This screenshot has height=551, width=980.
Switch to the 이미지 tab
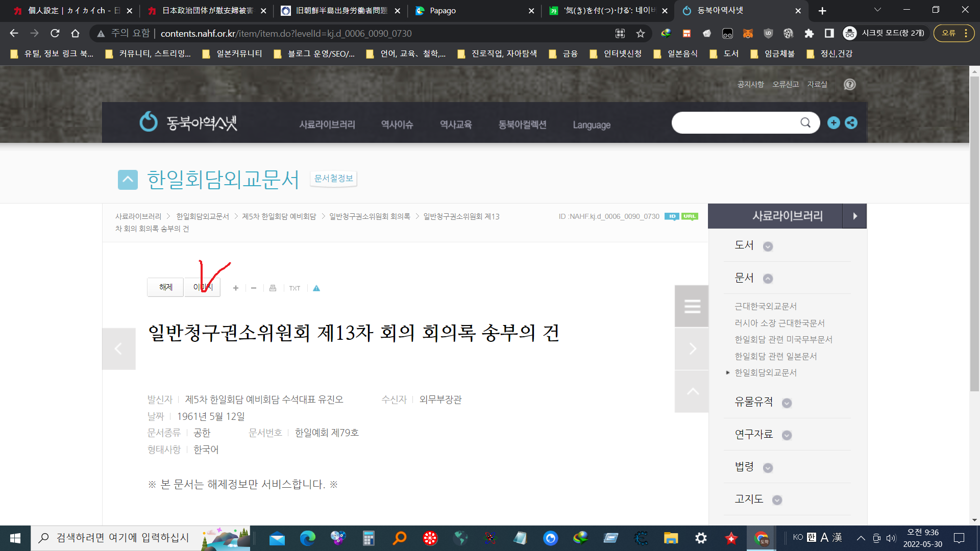click(x=203, y=287)
